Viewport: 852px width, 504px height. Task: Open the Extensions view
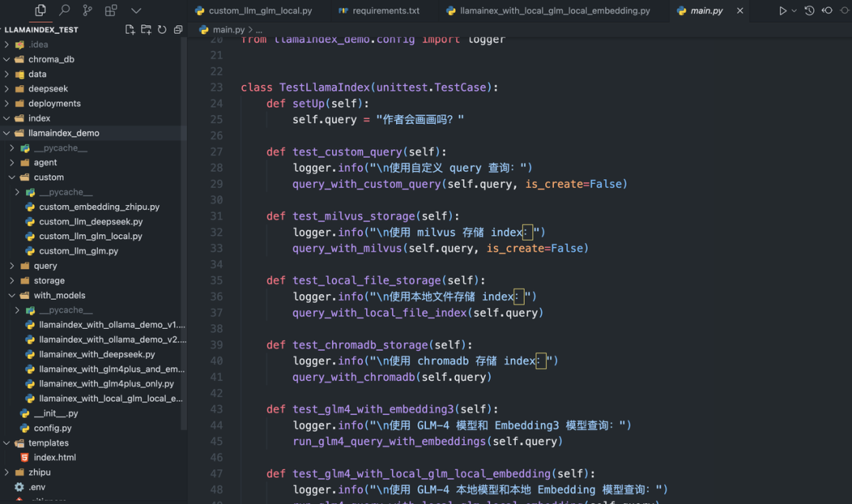[111, 10]
